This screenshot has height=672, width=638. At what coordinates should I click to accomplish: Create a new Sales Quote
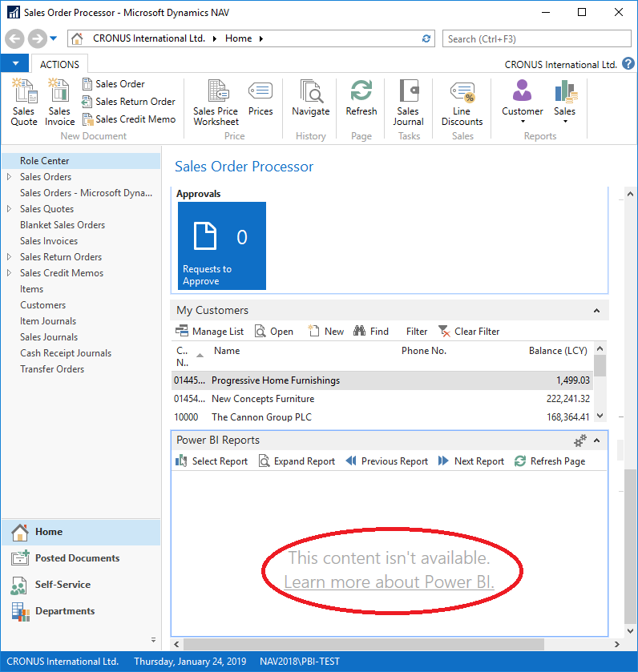click(x=23, y=103)
